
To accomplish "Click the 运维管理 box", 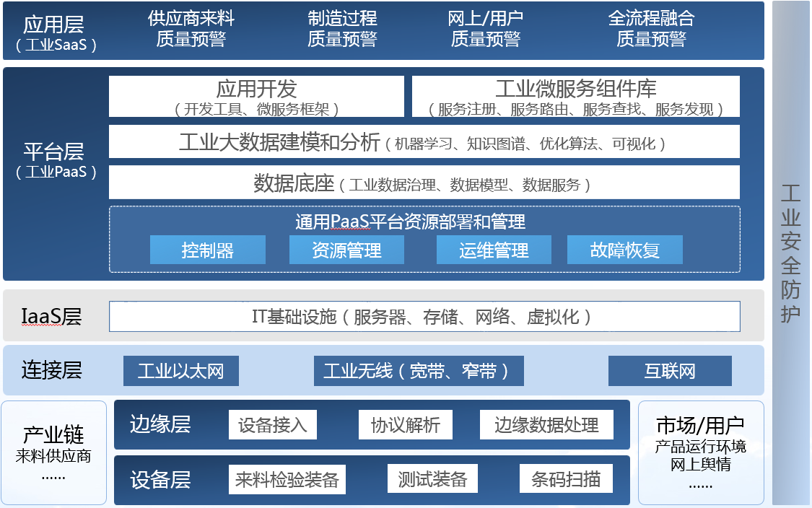I will [494, 250].
